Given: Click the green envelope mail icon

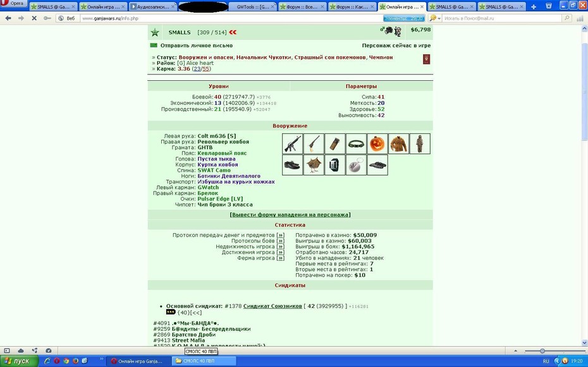Looking at the screenshot, I should pyautogui.click(x=154, y=45).
